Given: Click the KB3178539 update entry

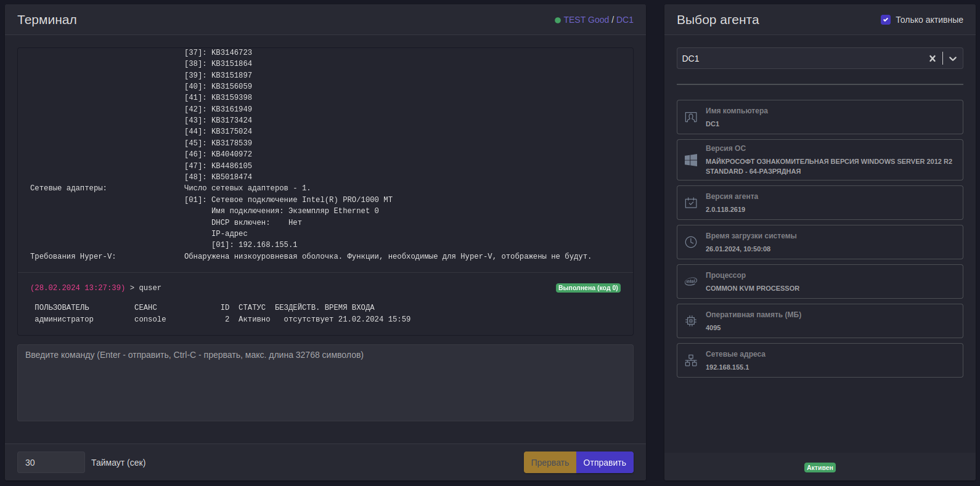Looking at the screenshot, I should (x=218, y=143).
